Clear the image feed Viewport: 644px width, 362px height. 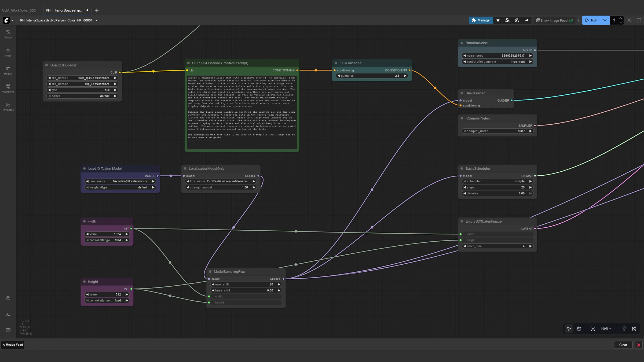pyautogui.click(x=623, y=345)
